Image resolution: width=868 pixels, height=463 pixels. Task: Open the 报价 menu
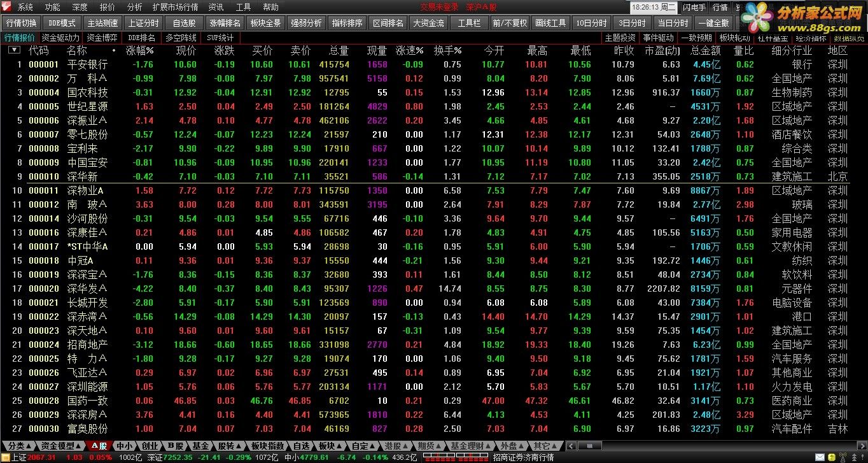point(108,8)
